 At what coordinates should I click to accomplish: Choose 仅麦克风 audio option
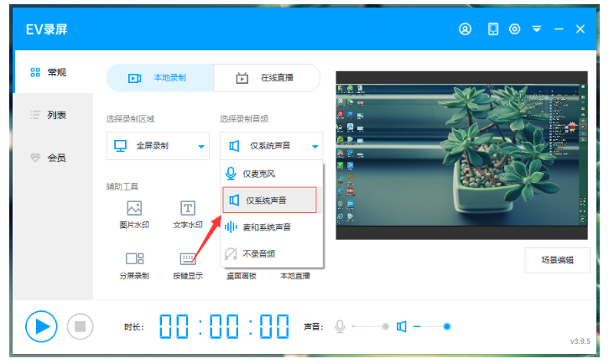pyautogui.click(x=272, y=174)
